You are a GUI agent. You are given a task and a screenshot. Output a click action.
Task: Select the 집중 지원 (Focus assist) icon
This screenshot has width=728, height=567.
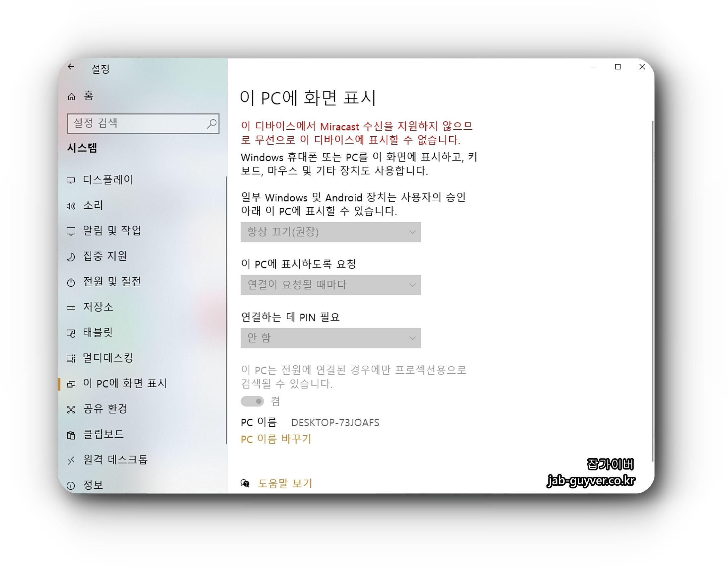(x=72, y=257)
